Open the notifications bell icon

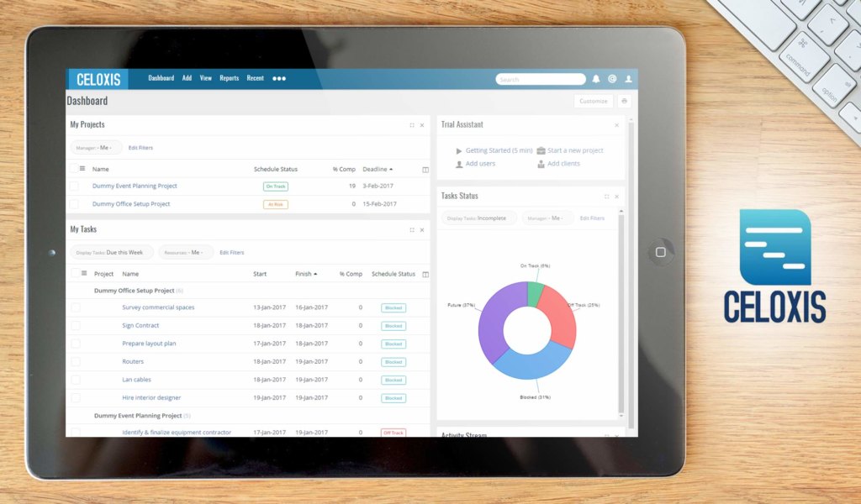(x=596, y=79)
